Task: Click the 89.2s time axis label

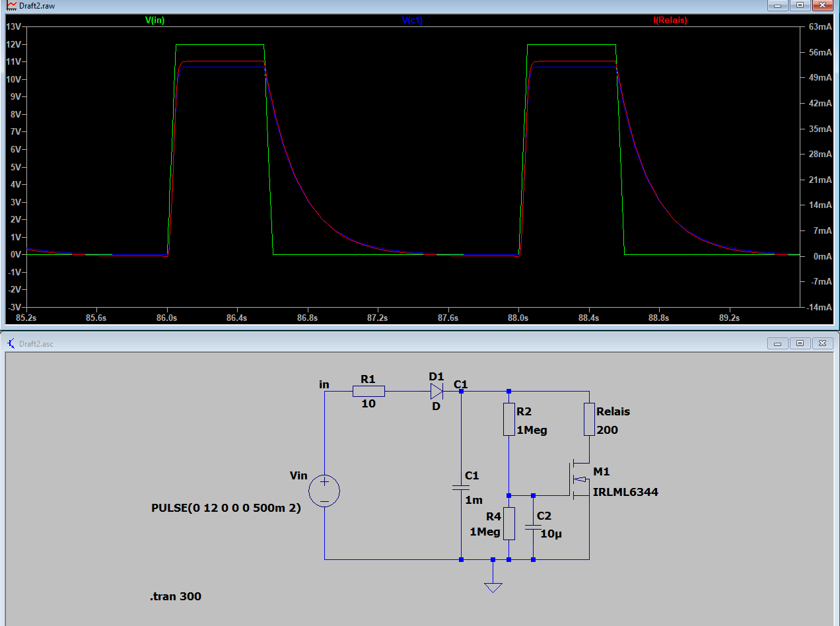Action: pyautogui.click(x=729, y=318)
